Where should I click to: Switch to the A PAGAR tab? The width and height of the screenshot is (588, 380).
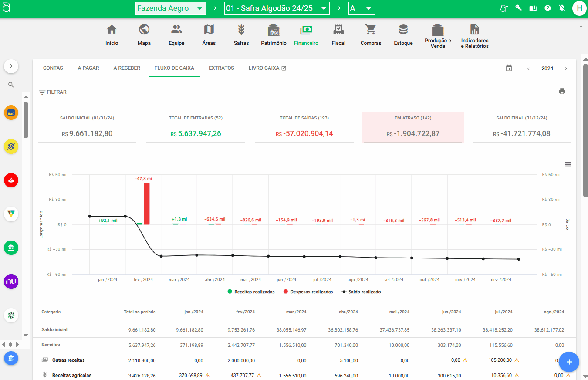[x=88, y=68]
